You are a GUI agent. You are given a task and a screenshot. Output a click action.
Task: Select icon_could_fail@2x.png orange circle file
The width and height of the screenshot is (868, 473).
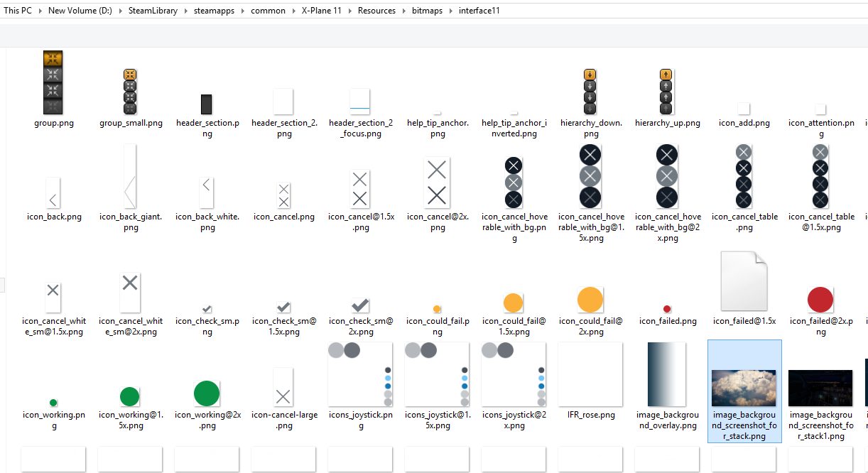(590, 300)
